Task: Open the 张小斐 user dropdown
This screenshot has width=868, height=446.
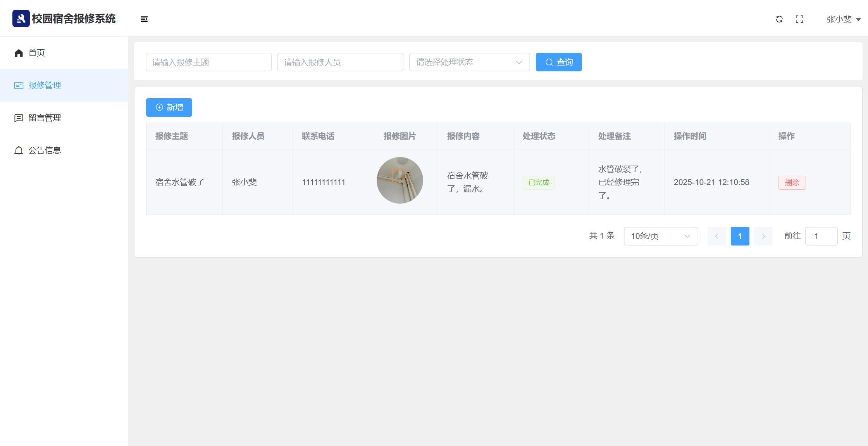Action: (843, 19)
